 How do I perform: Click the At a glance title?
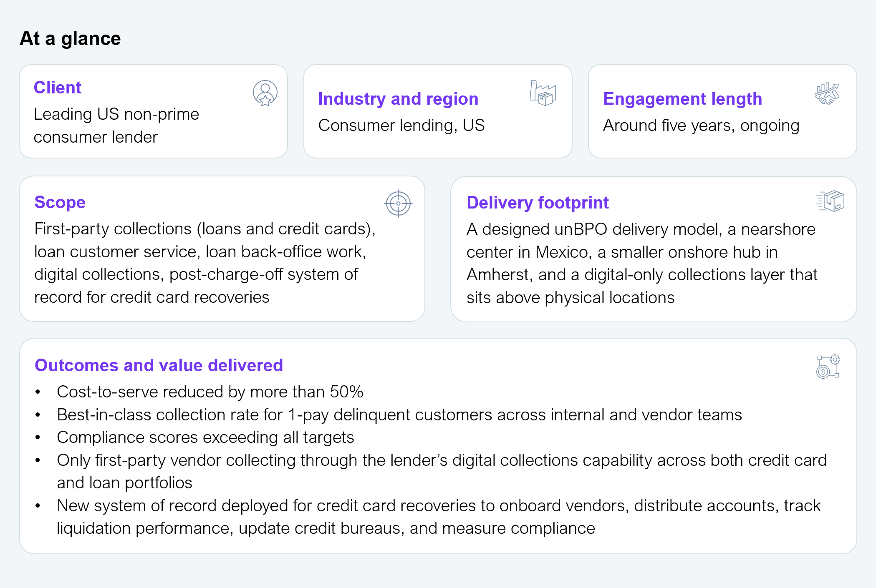point(70,39)
